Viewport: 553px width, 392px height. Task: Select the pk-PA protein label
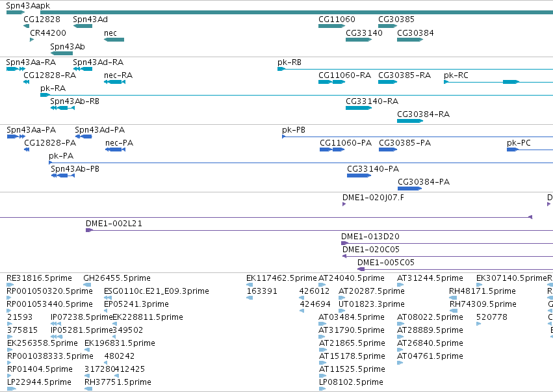(x=61, y=156)
